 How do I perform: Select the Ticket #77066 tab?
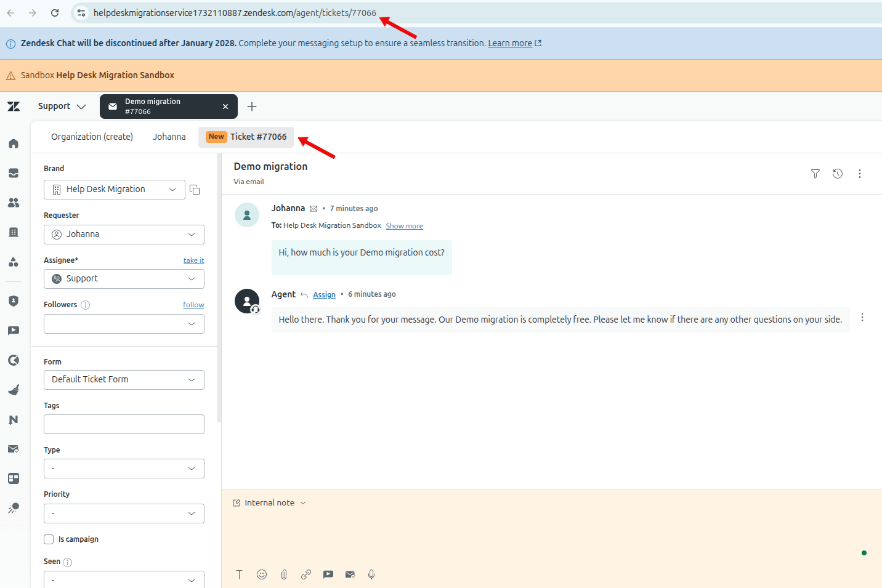[246, 137]
